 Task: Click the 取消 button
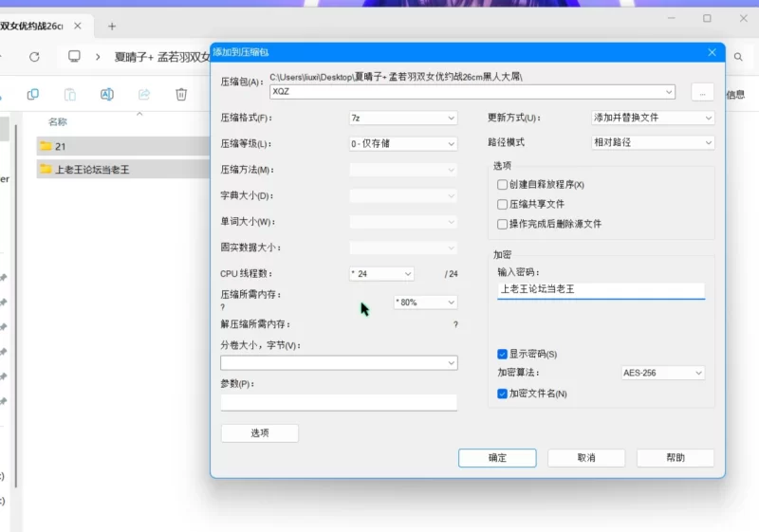586,458
